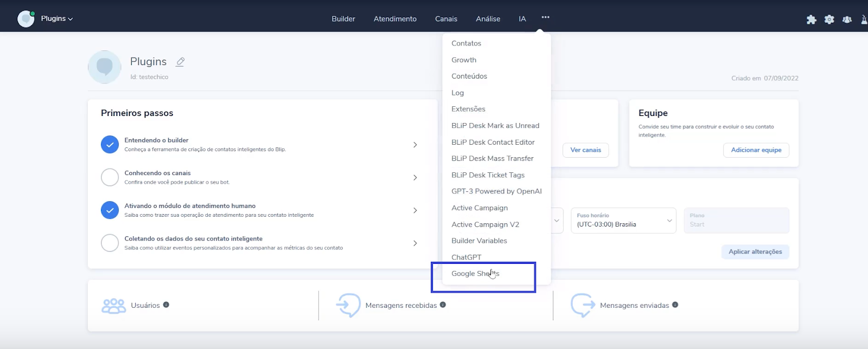
Task: Expand the Conhecendo os canais chevron
Action: [x=415, y=177]
